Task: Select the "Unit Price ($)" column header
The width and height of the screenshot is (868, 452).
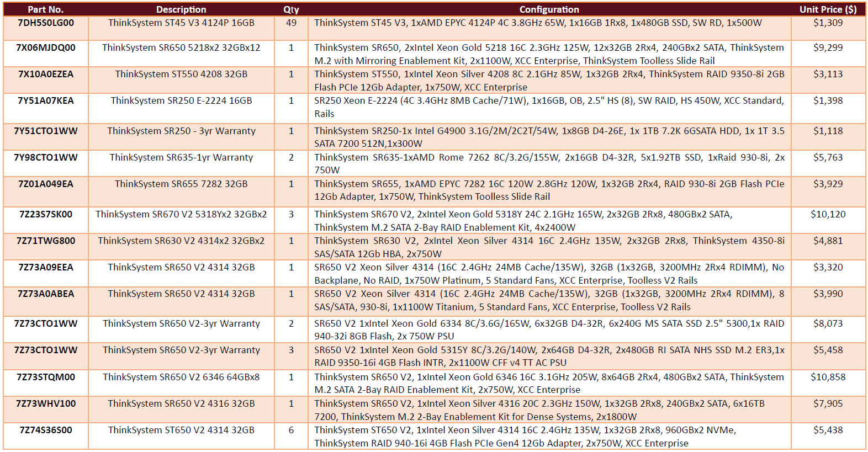Action: coord(828,9)
